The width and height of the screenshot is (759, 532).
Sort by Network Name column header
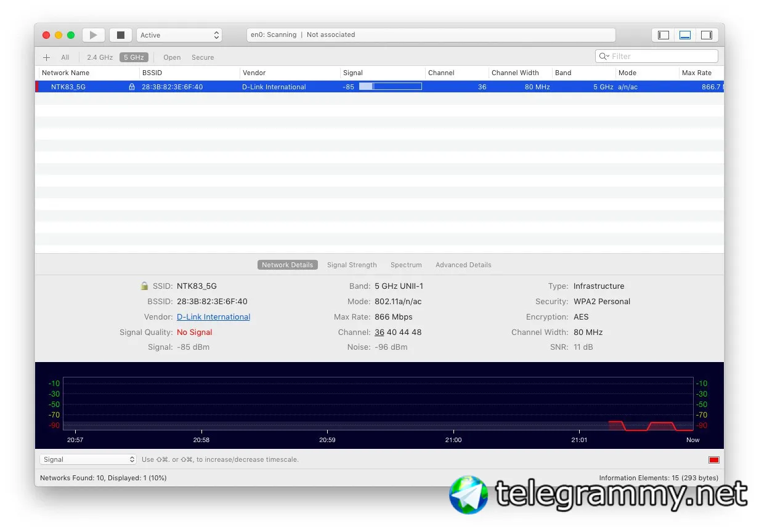click(x=65, y=73)
